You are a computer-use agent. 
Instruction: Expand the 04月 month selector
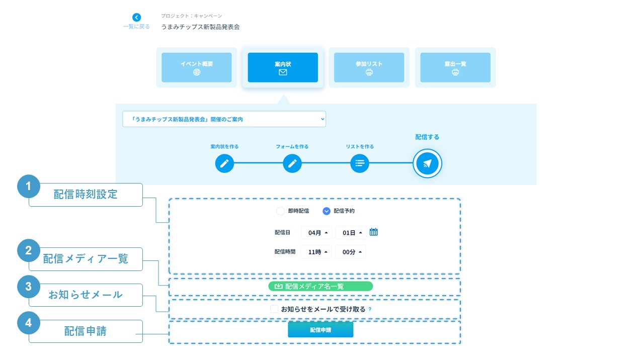pyautogui.click(x=317, y=233)
